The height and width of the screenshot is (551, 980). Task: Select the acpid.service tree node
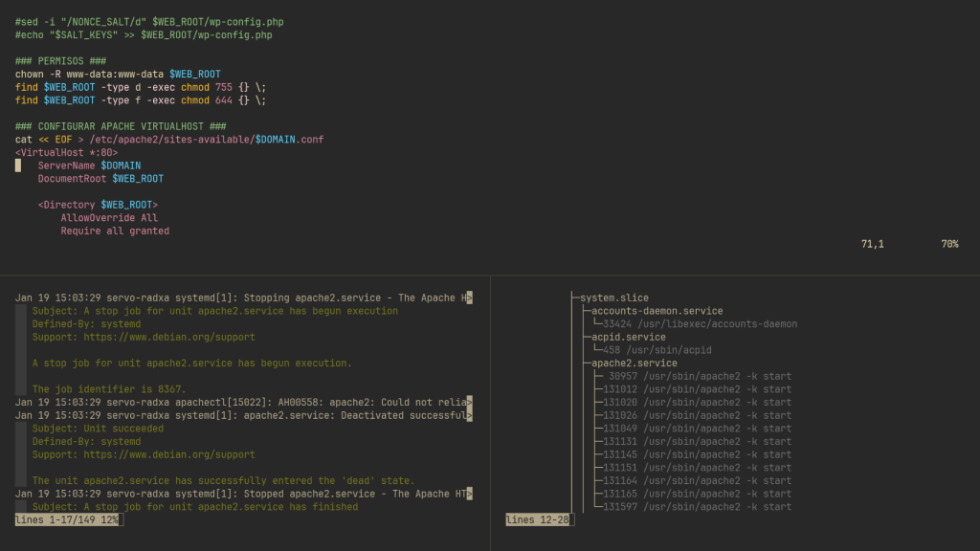click(x=628, y=337)
